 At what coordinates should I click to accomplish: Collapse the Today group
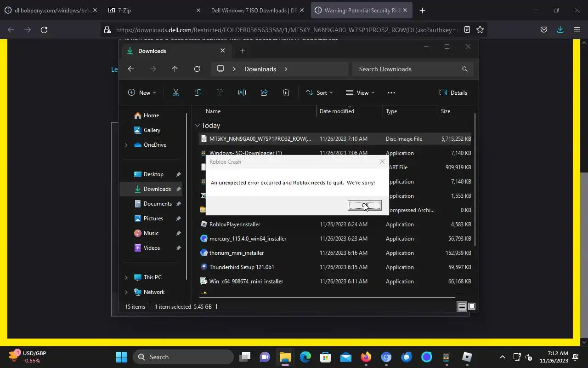197,125
